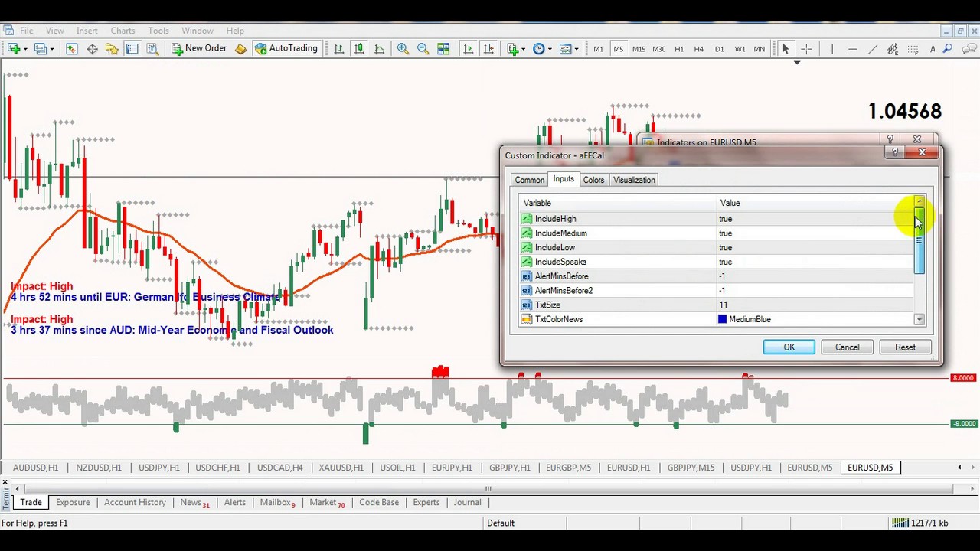Switch timeframe to H4

pyautogui.click(x=698, y=49)
